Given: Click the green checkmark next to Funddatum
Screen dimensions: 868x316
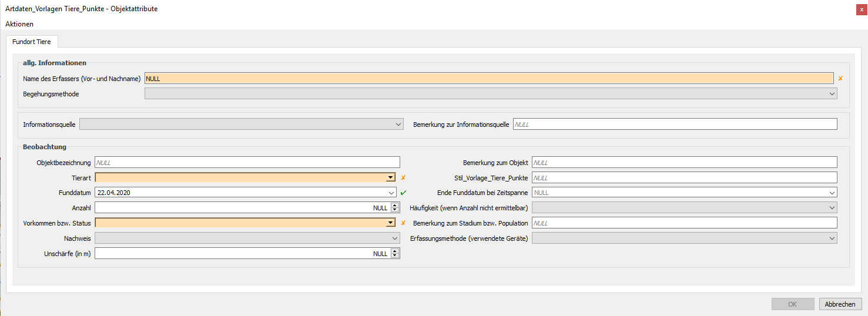Looking at the screenshot, I should pos(403,193).
